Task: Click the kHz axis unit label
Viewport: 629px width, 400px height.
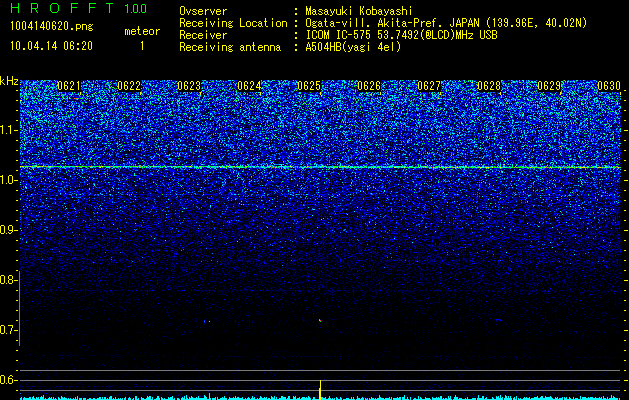Action: click(x=9, y=81)
